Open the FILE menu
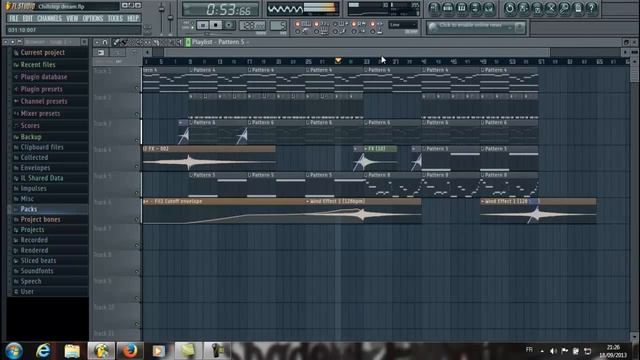Viewport: 640px width, 360px height. coord(13,18)
